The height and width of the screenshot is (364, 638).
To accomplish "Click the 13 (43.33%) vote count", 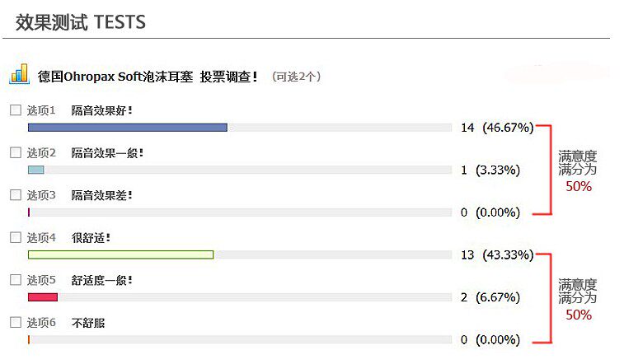I will (x=497, y=254).
